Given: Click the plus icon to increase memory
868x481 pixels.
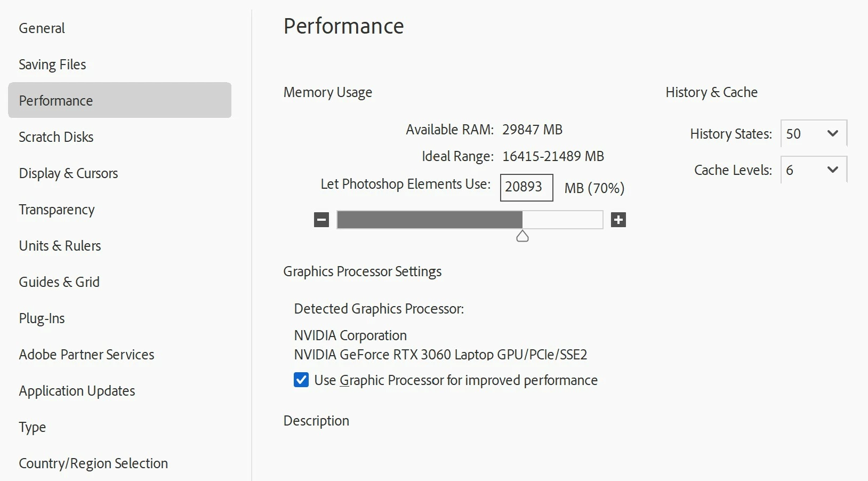Looking at the screenshot, I should click(x=618, y=220).
